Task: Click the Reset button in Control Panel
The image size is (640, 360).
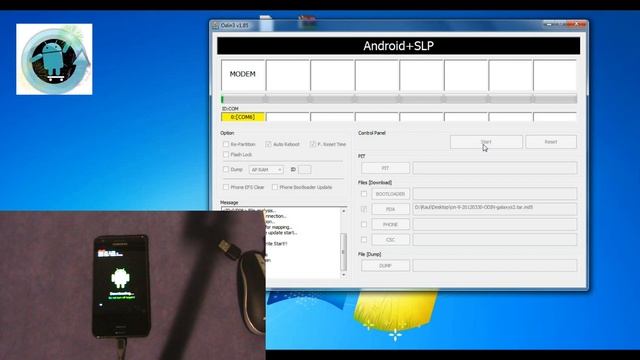Action: pos(551,142)
